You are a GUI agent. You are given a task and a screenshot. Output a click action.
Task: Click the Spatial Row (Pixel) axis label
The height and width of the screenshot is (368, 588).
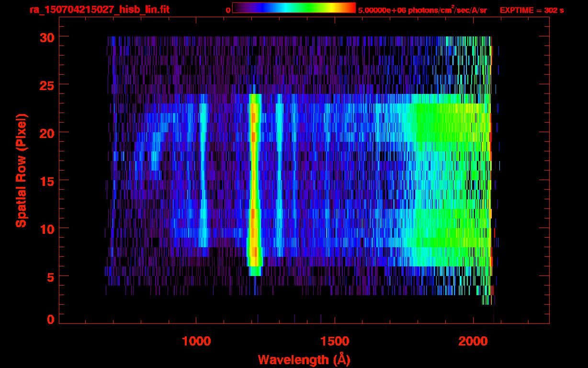pos(21,170)
